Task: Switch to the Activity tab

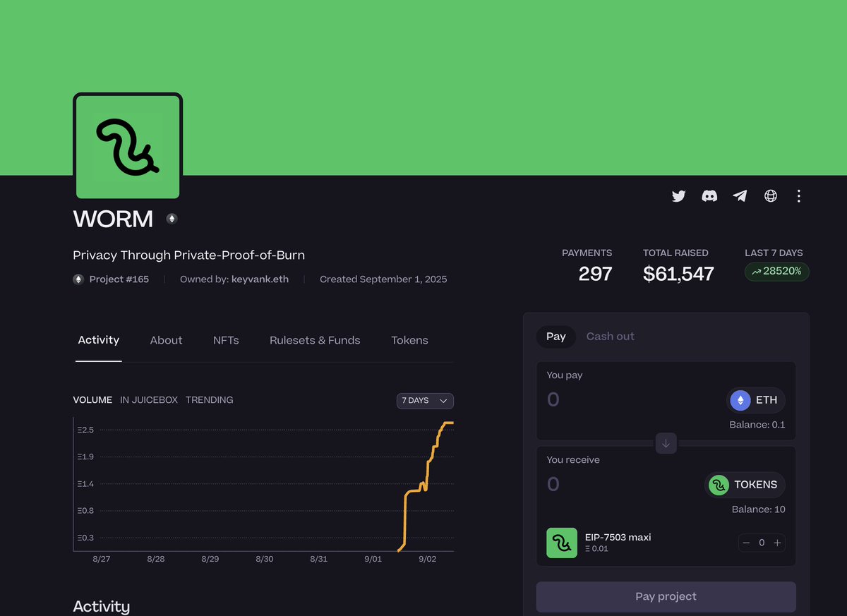Action: pos(99,340)
